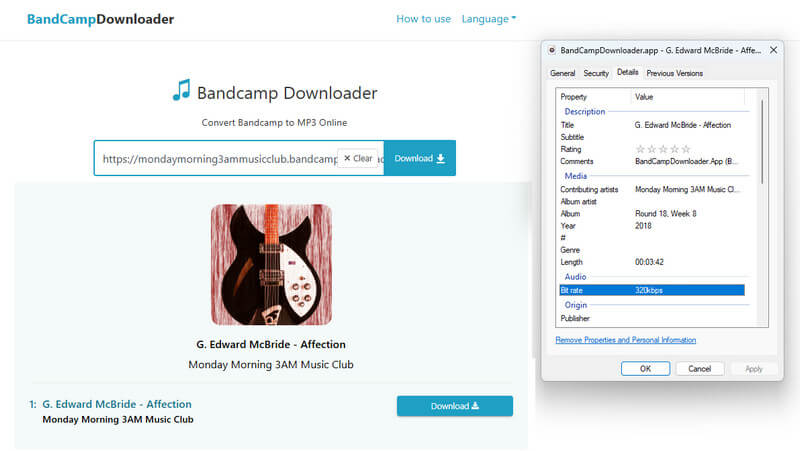Select the Length value 00:03:42
Viewport: 800px width, 451px height.
[x=649, y=262]
